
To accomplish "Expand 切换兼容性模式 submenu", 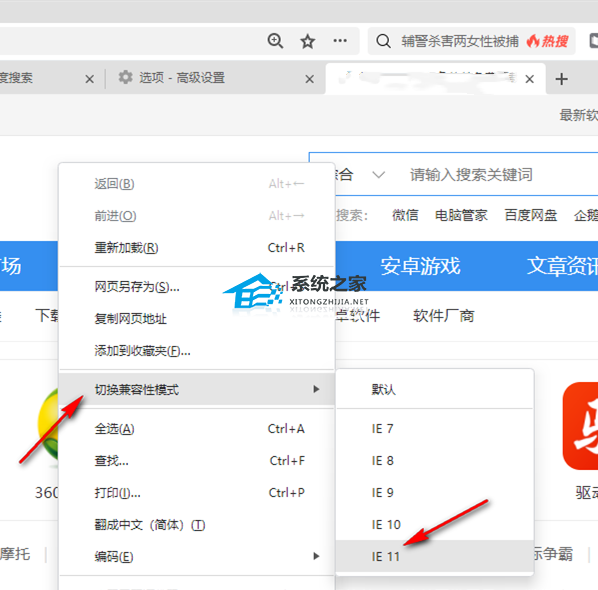I will tap(197, 389).
